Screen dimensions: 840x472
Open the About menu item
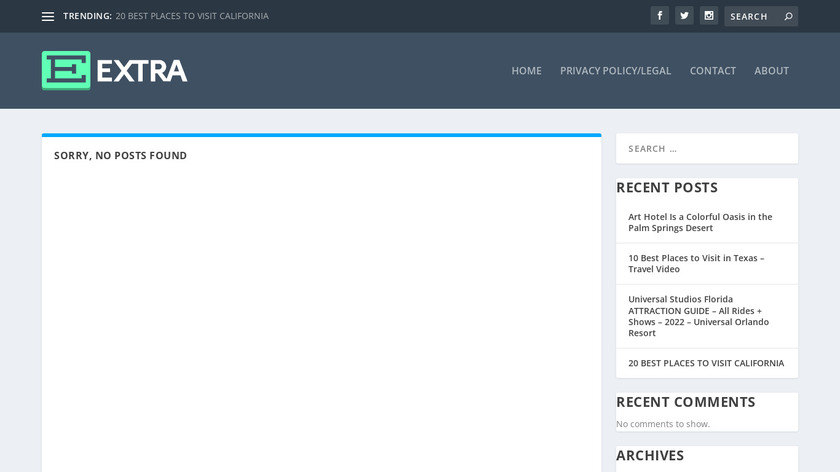[771, 71]
